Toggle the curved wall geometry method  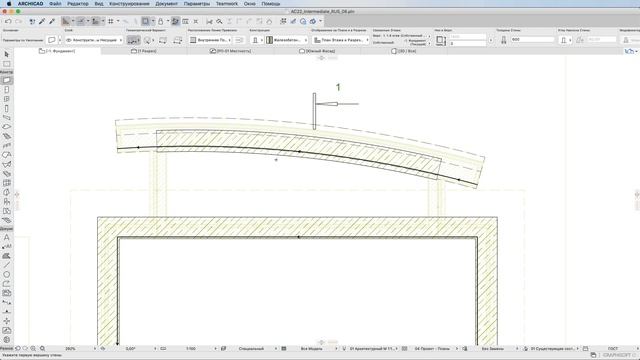coord(148,40)
